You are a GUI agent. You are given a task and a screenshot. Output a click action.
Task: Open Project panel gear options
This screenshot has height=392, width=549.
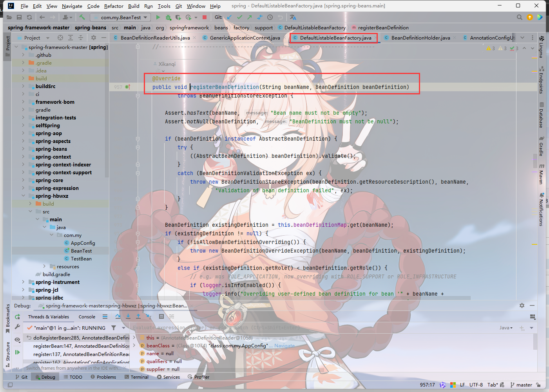pos(94,38)
